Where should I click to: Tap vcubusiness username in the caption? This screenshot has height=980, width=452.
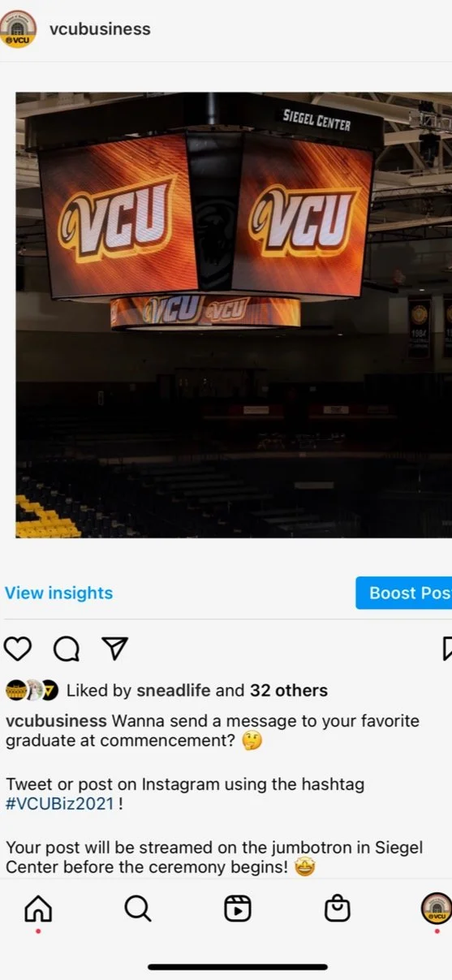click(56, 720)
